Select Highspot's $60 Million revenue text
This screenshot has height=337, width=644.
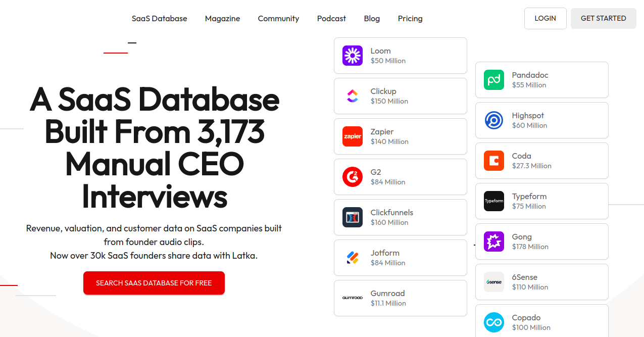tap(530, 125)
